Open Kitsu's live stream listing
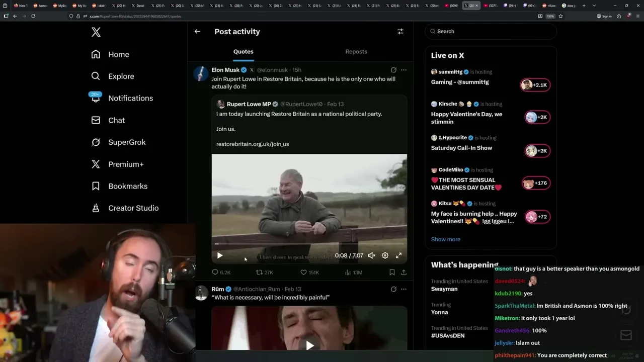This screenshot has width=644, height=362. pyautogui.click(x=491, y=214)
